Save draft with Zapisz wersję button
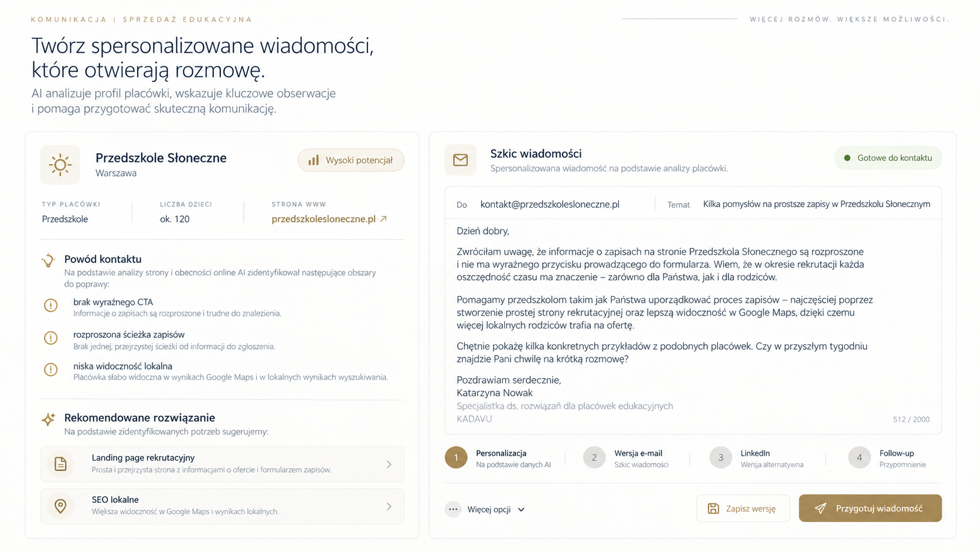The height and width of the screenshot is (552, 980). [743, 508]
